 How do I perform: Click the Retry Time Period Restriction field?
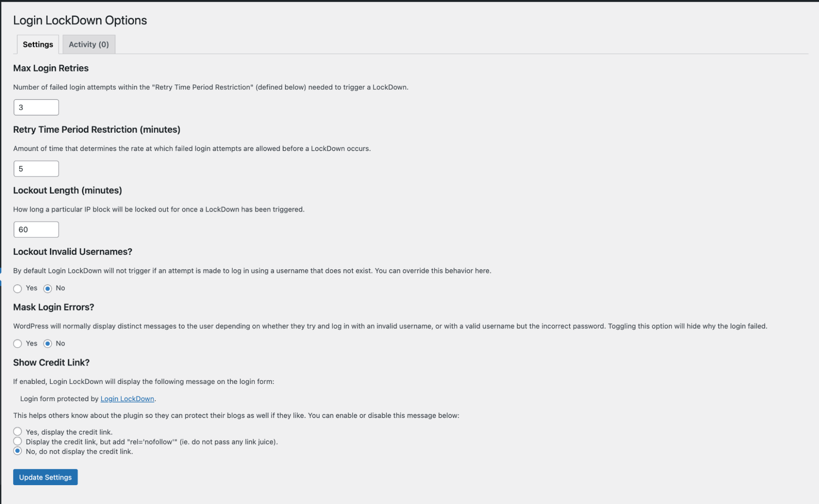(x=36, y=169)
